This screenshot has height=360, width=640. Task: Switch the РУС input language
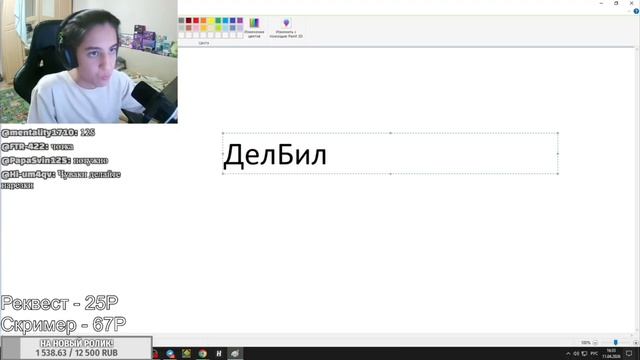pyautogui.click(x=594, y=353)
